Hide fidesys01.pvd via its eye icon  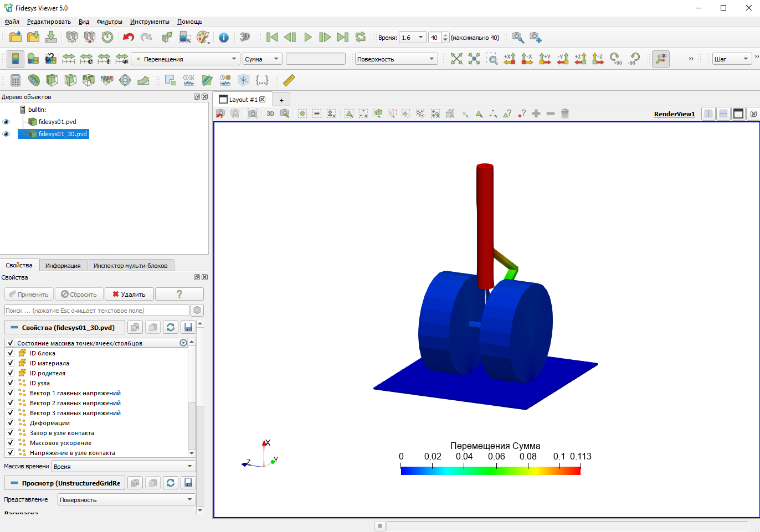coord(6,122)
